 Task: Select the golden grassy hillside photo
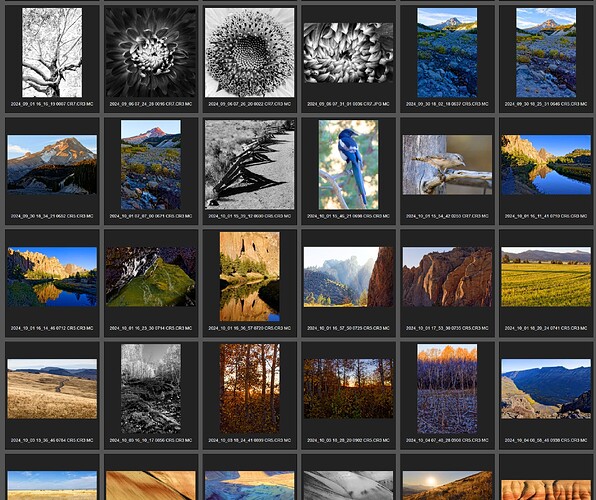tap(52, 389)
